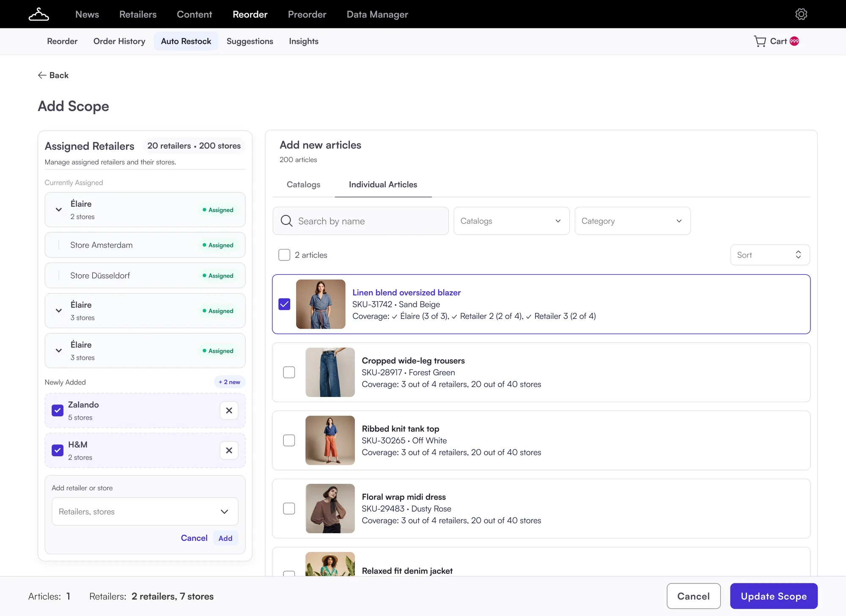Click the Update Scope button
The width and height of the screenshot is (846, 616).
[774, 596]
